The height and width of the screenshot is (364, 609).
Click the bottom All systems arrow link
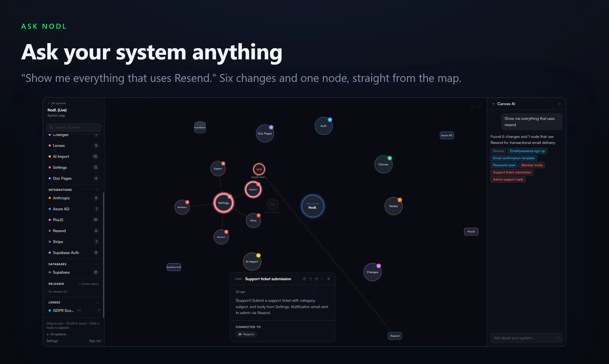[56, 334]
